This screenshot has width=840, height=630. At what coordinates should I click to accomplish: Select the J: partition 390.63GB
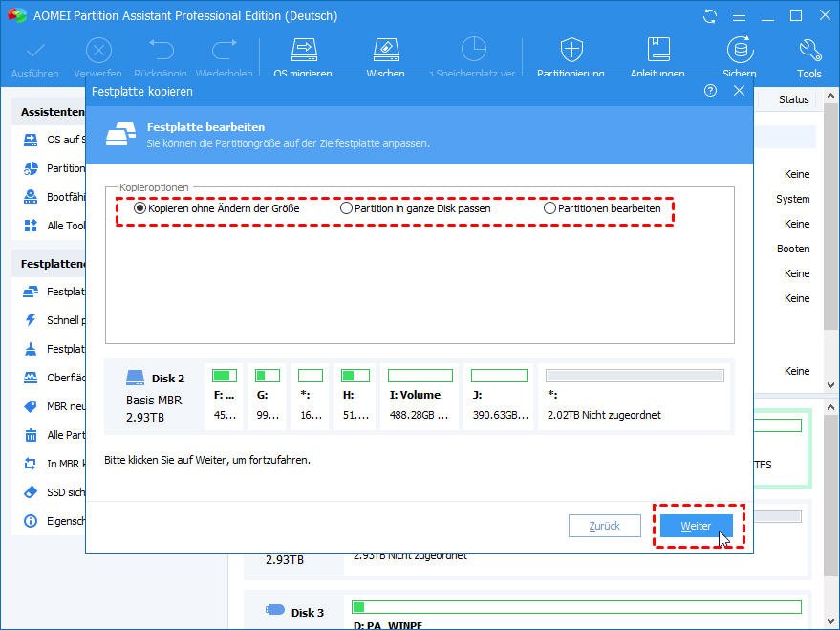tap(499, 396)
